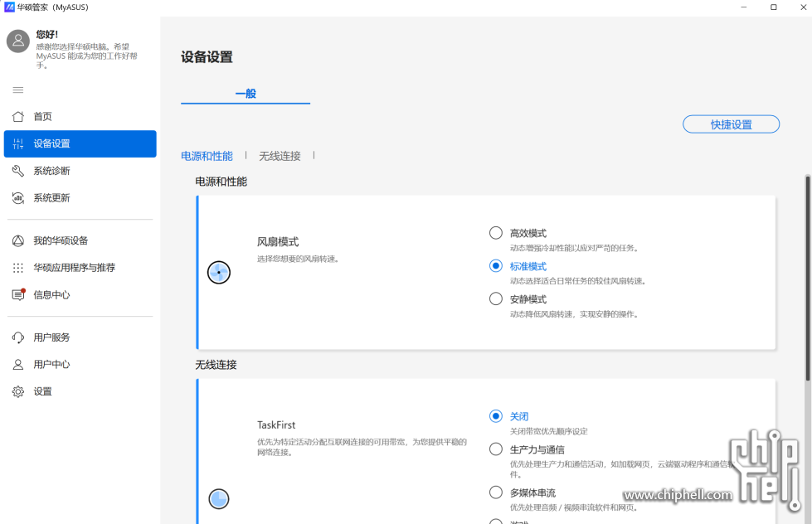Click the MyASUS app logo in title bar
This screenshot has width=812, height=524.
pos(9,7)
